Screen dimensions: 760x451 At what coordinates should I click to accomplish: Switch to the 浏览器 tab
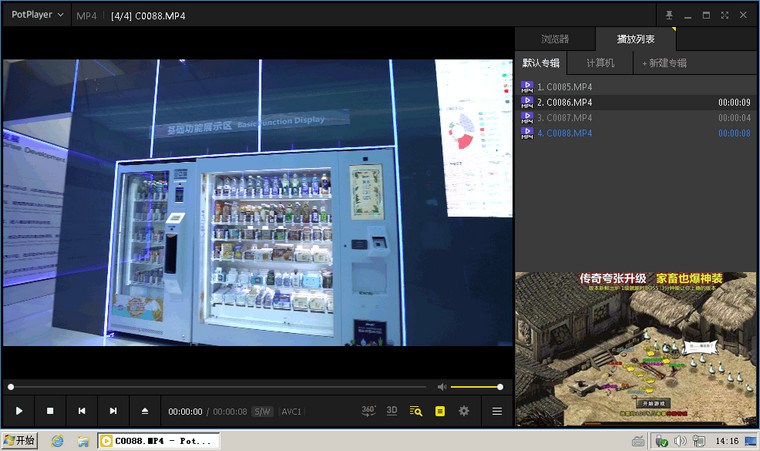coord(555,39)
